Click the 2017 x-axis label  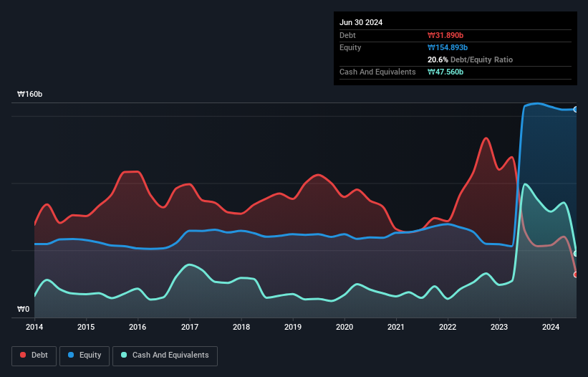190,327
